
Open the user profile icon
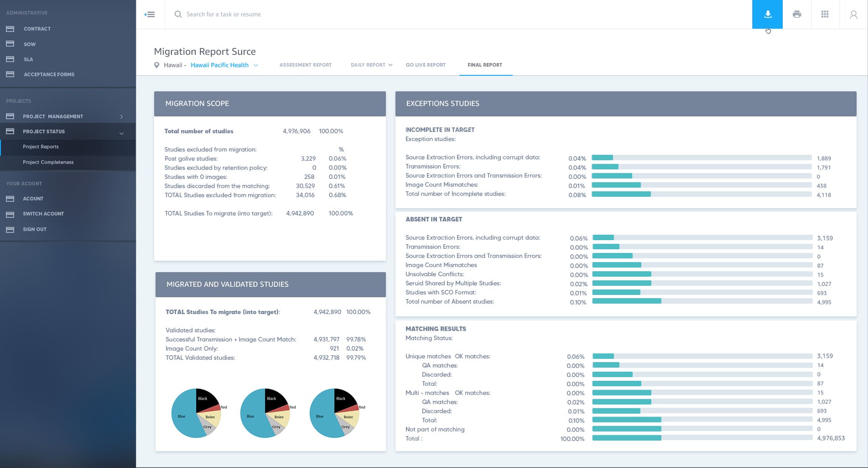853,15
